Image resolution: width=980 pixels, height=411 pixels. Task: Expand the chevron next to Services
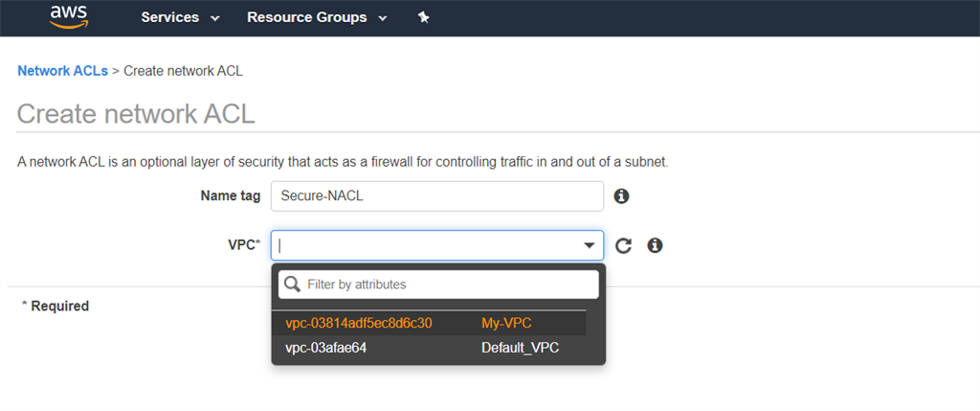pyautogui.click(x=214, y=18)
